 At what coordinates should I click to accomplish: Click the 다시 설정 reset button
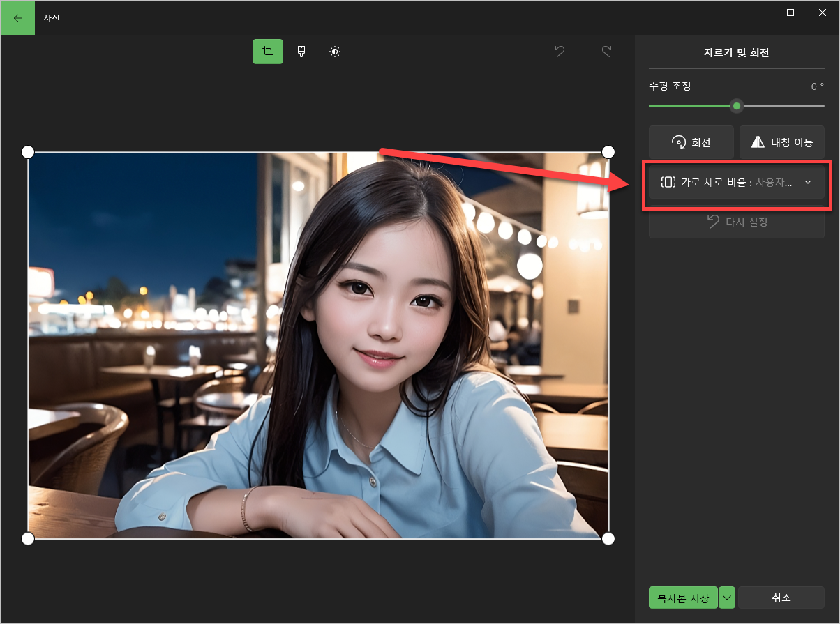(737, 222)
